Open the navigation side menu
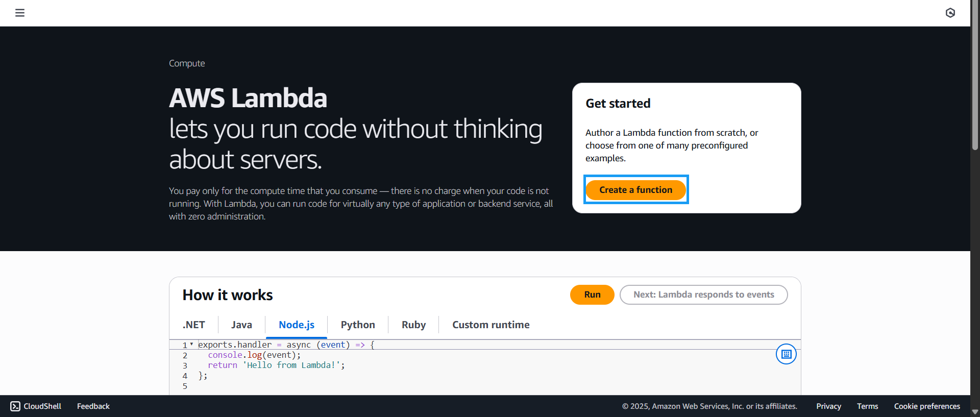Viewport: 980px width, 417px height. click(x=20, y=13)
